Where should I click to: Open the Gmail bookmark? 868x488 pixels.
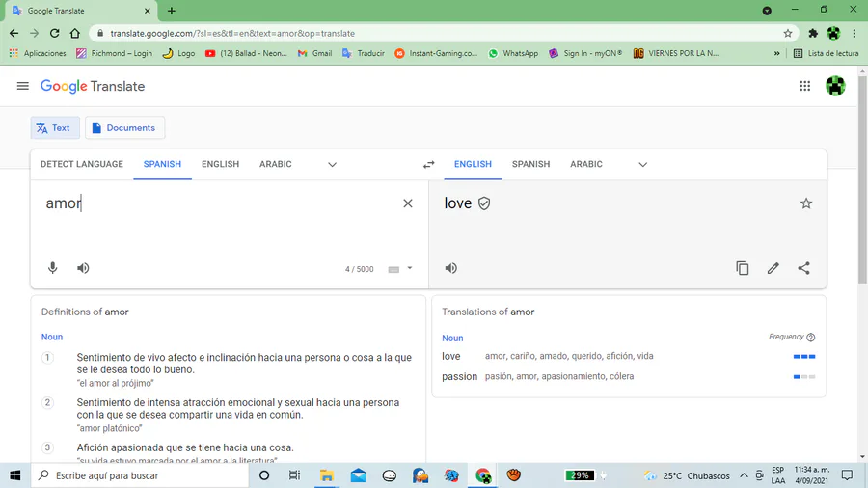pos(314,53)
